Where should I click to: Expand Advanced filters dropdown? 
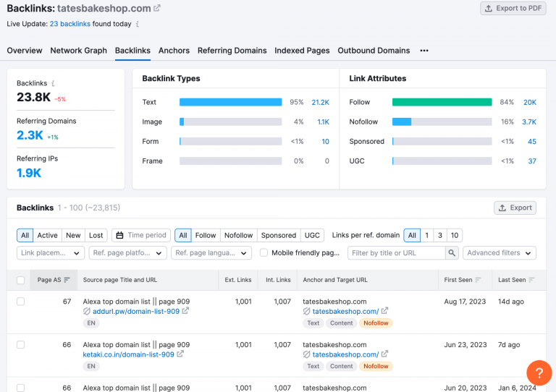click(500, 253)
